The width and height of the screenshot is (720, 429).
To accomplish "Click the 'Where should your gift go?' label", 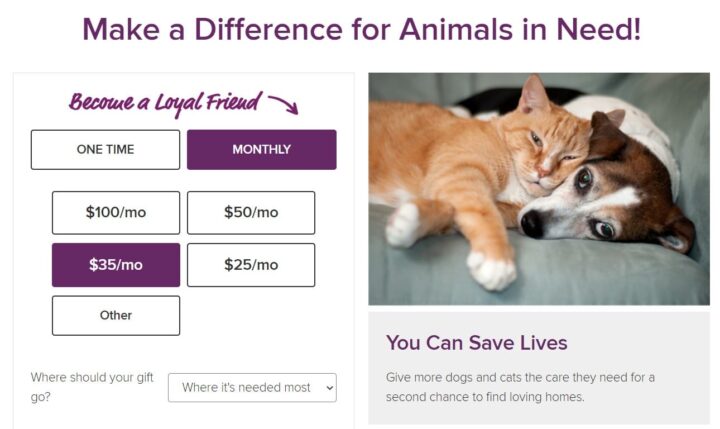I will [x=92, y=387].
